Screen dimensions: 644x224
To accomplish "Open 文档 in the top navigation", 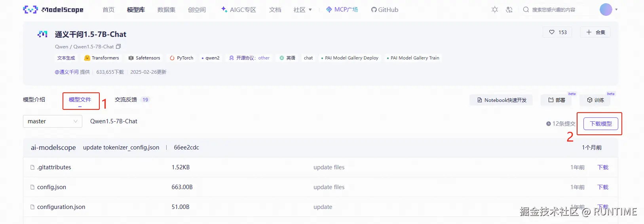I will point(275,10).
